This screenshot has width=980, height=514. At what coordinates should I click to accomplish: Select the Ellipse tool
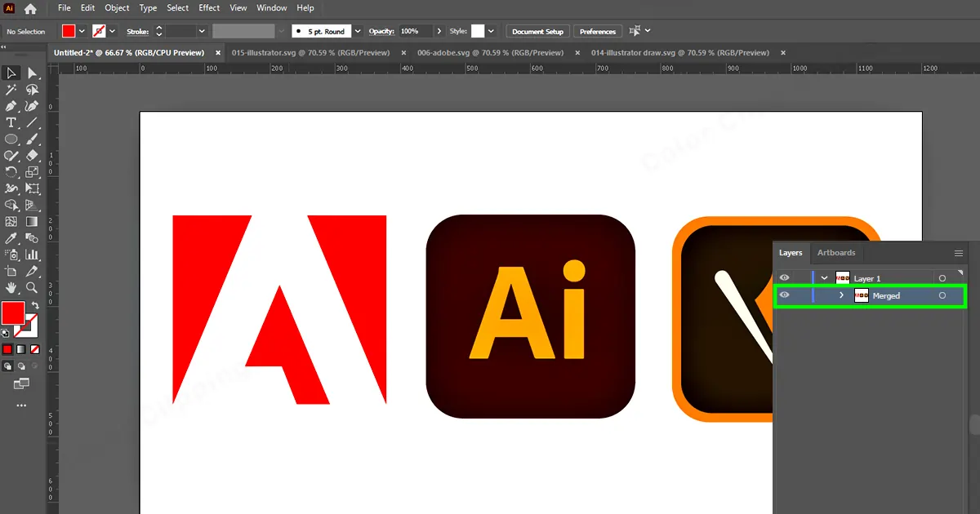(x=11, y=140)
